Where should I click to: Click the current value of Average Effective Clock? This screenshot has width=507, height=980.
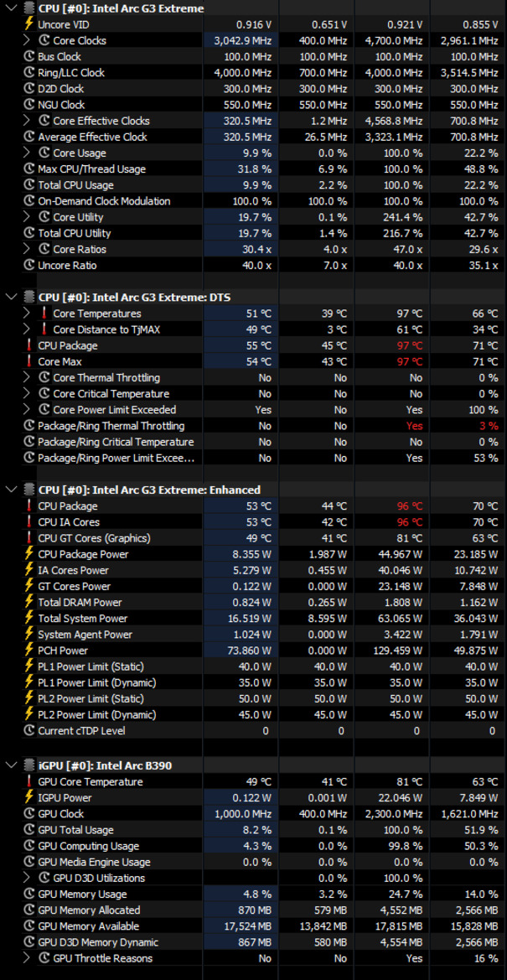(x=247, y=137)
